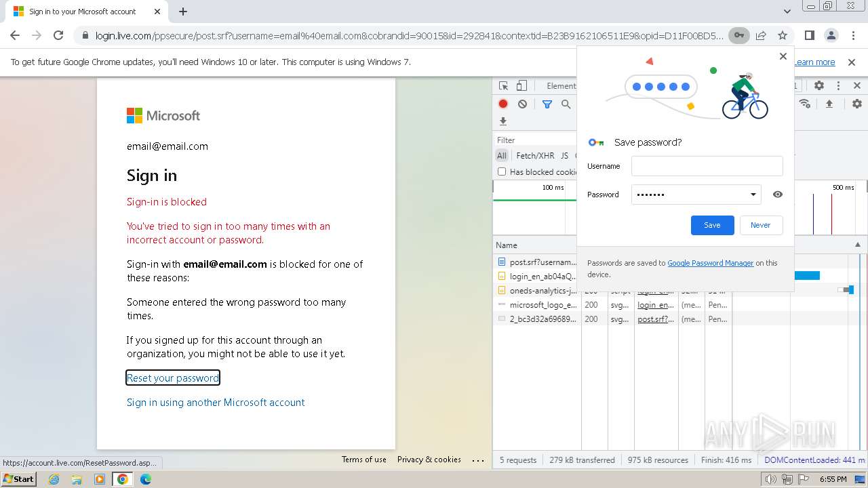Select the All network filter

pos(501,155)
